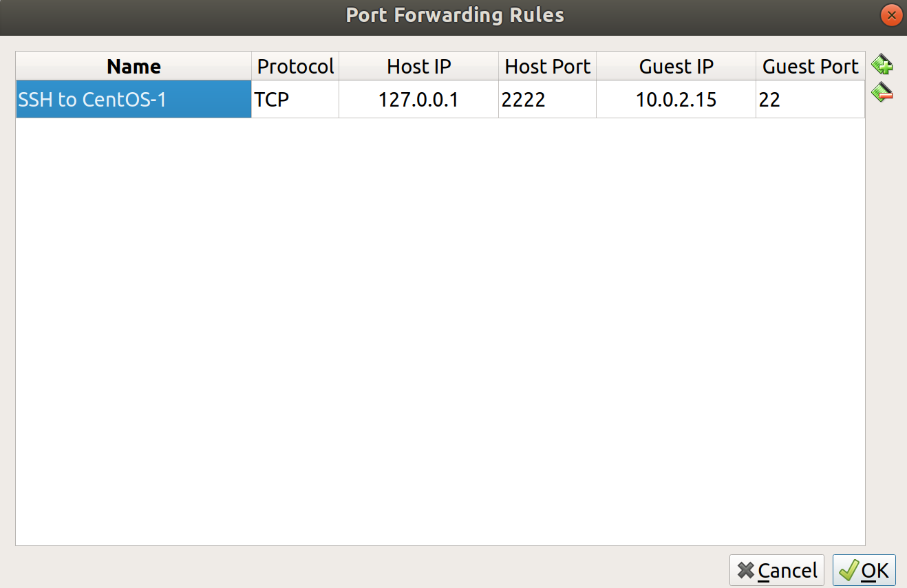907x588 pixels.
Task: Click the Host IP column header
Action: (x=418, y=66)
